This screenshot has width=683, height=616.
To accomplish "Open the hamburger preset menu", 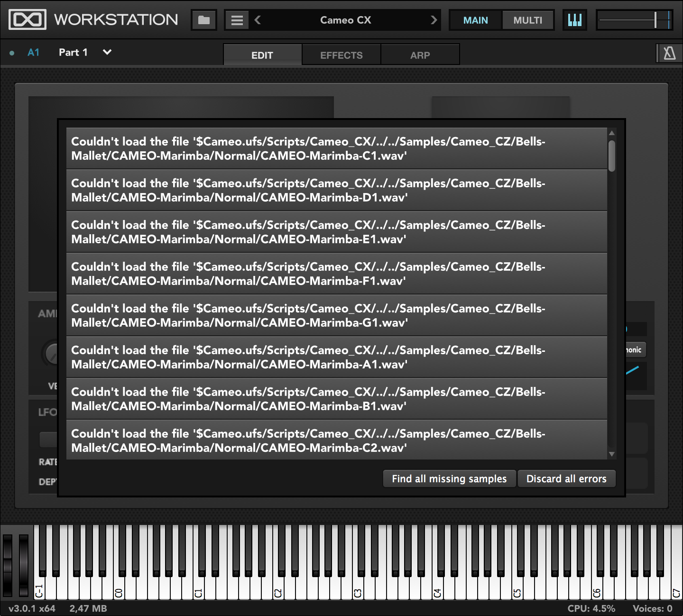I will coord(237,20).
